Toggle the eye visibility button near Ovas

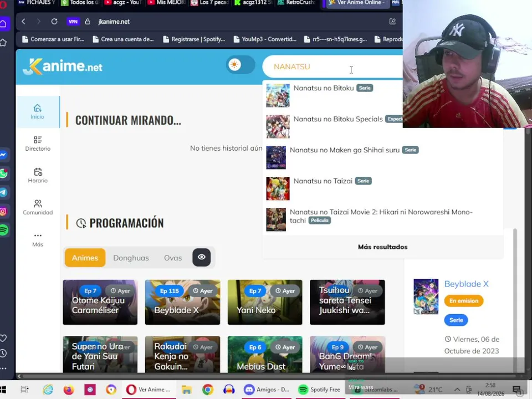[202, 258]
